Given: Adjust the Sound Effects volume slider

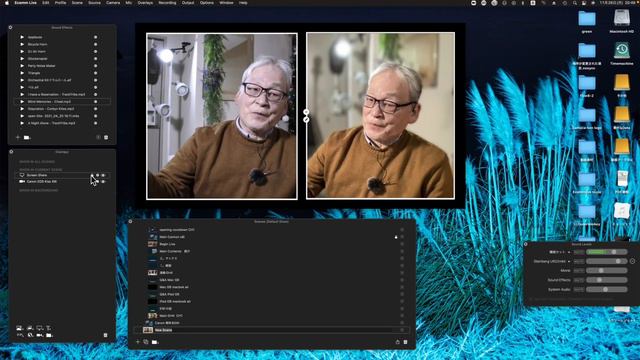Looking at the screenshot, I should pyautogui.click(x=607, y=280).
